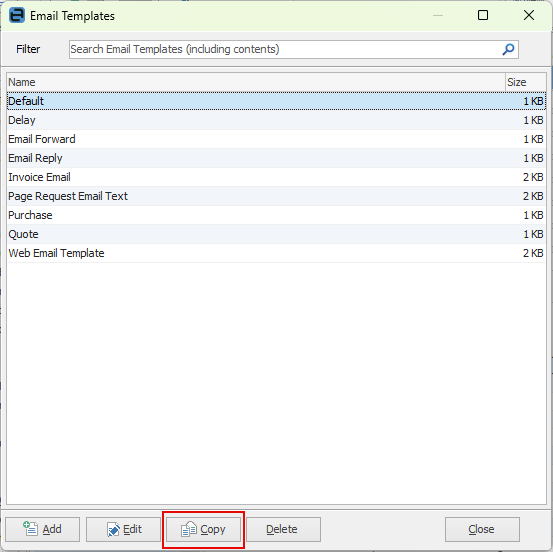553x552 pixels.
Task: Select the Purchase template
Action: (x=276, y=215)
